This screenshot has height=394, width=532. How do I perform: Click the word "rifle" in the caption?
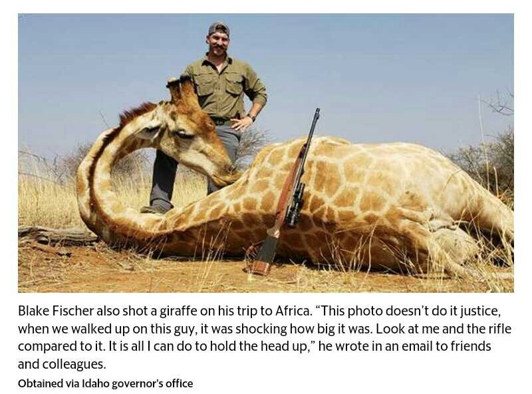point(499,329)
